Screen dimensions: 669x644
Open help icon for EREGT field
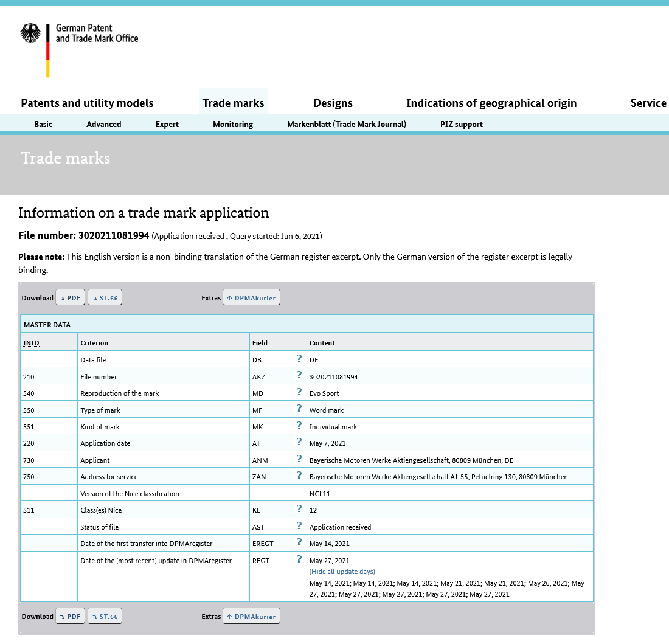point(299,542)
